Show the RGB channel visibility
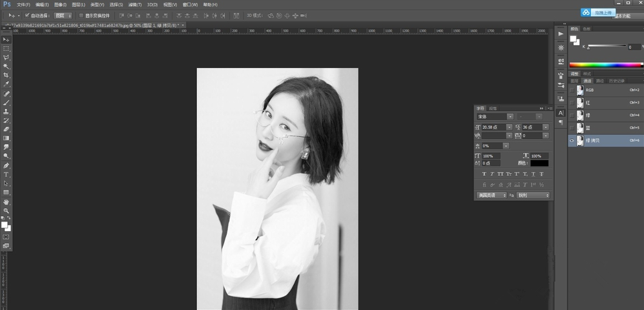 pos(572,90)
